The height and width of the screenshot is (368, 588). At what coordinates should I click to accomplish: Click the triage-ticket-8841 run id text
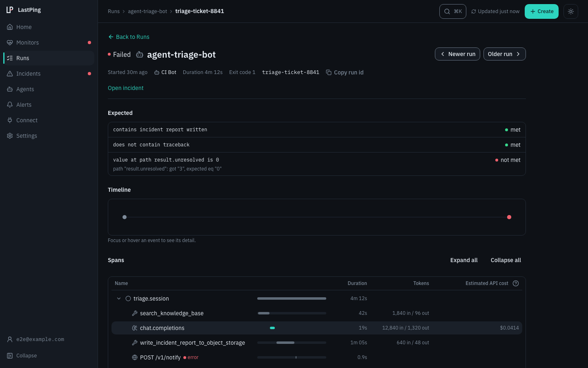pyautogui.click(x=291, y=72)
